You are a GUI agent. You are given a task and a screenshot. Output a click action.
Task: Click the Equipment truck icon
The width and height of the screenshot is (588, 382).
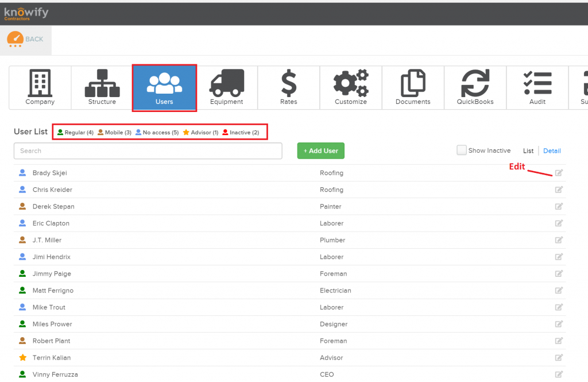click(226, 87)
